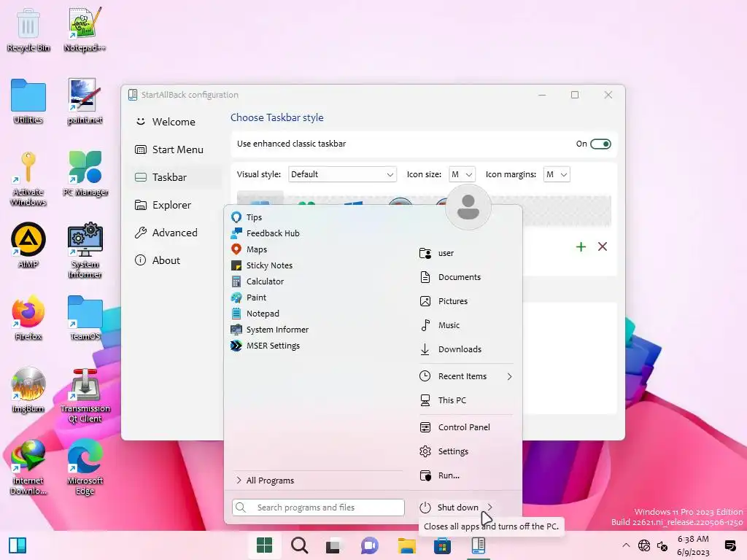Open This PC from start menu

(443, 400)
